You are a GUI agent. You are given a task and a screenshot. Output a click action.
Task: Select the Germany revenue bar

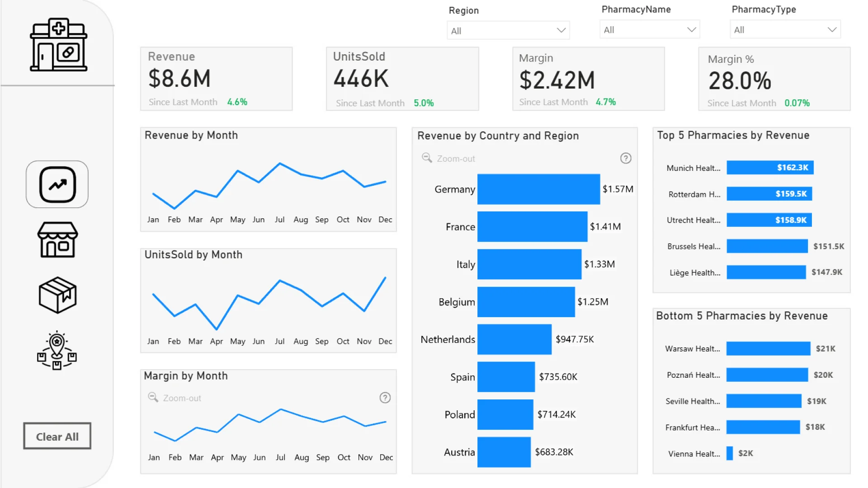[x=538, y=189]
